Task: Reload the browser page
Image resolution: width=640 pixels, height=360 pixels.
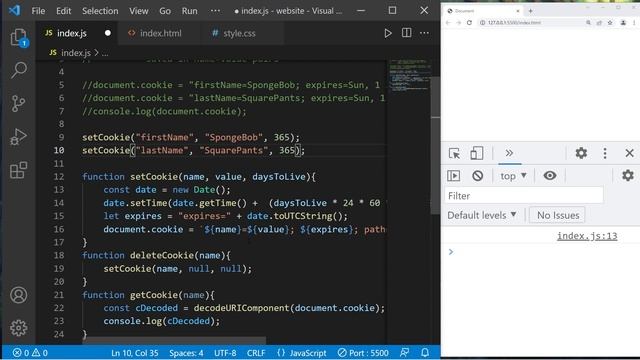Action: click(469, 23)
